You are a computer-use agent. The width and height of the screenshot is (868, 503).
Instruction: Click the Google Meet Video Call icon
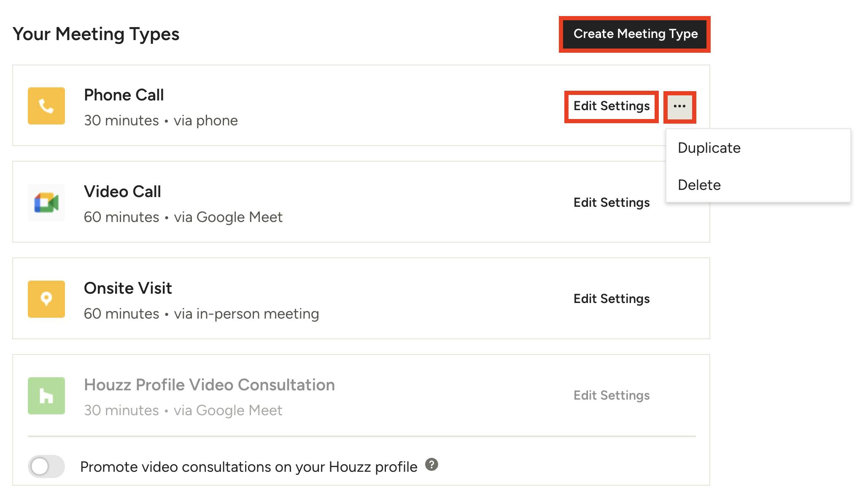tap(46, 203)
